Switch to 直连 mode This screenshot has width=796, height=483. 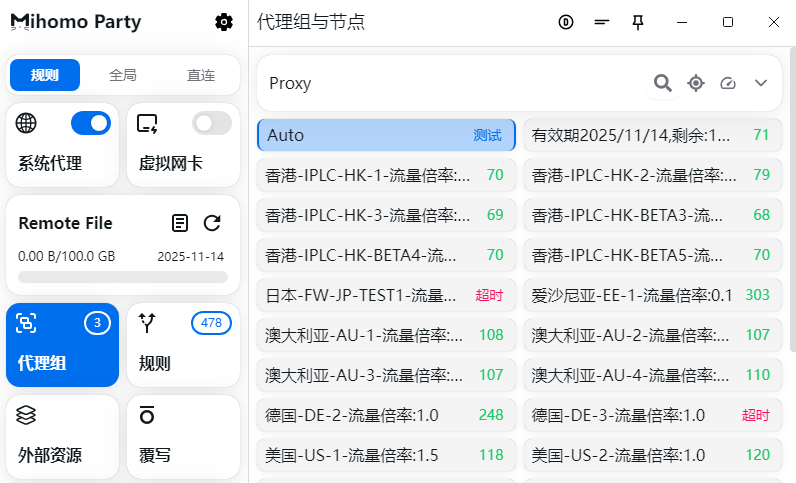point(201,75)
